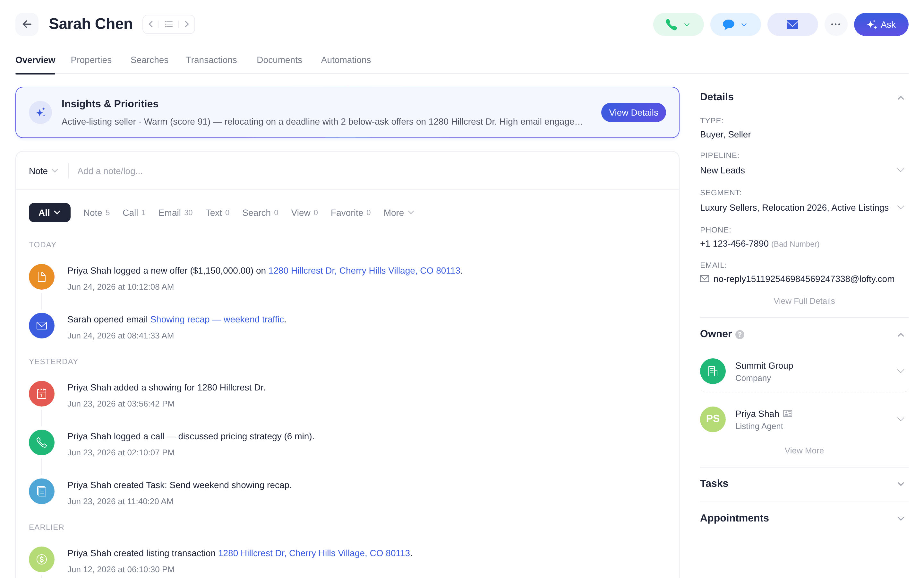Open the Note type dropdown

[43, 171]
